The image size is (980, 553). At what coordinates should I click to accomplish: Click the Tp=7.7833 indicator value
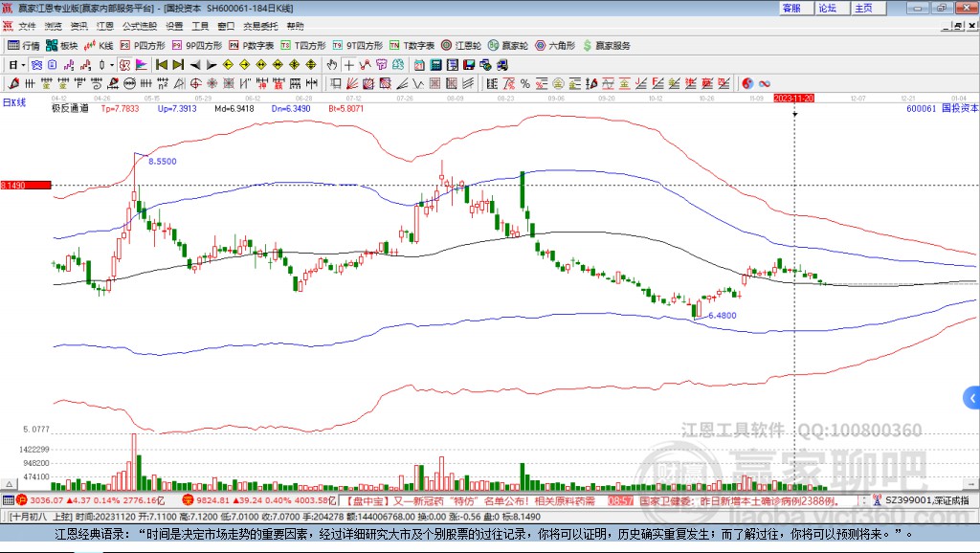tap(120, 108)
